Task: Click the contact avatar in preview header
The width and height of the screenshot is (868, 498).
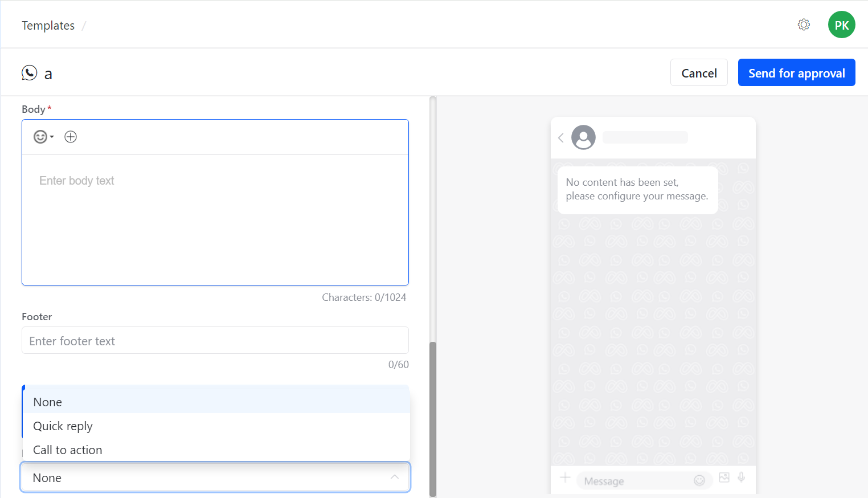Action: [583, 137]
